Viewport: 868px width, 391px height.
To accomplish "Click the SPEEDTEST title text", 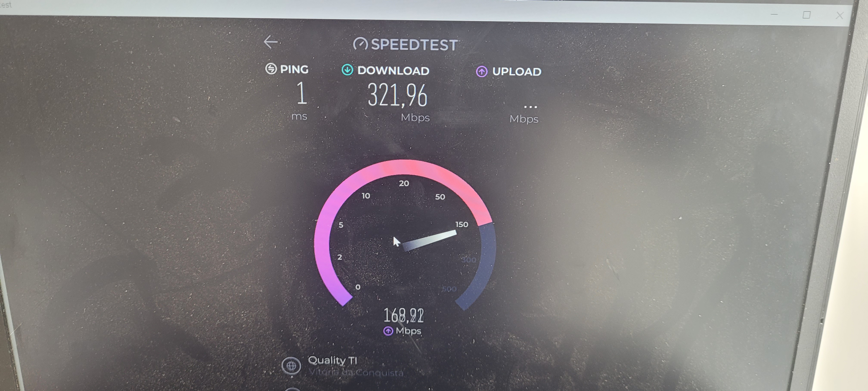I will 414,45.
